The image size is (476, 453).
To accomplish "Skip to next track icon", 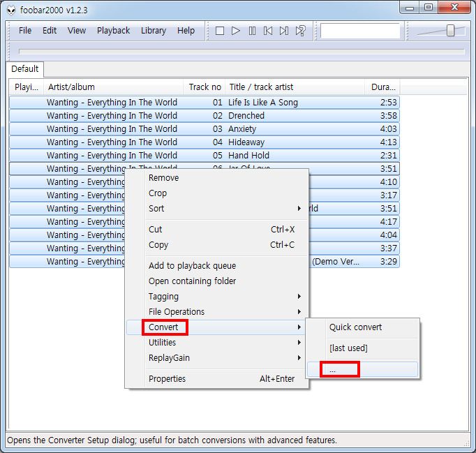I will pos(284,31).
